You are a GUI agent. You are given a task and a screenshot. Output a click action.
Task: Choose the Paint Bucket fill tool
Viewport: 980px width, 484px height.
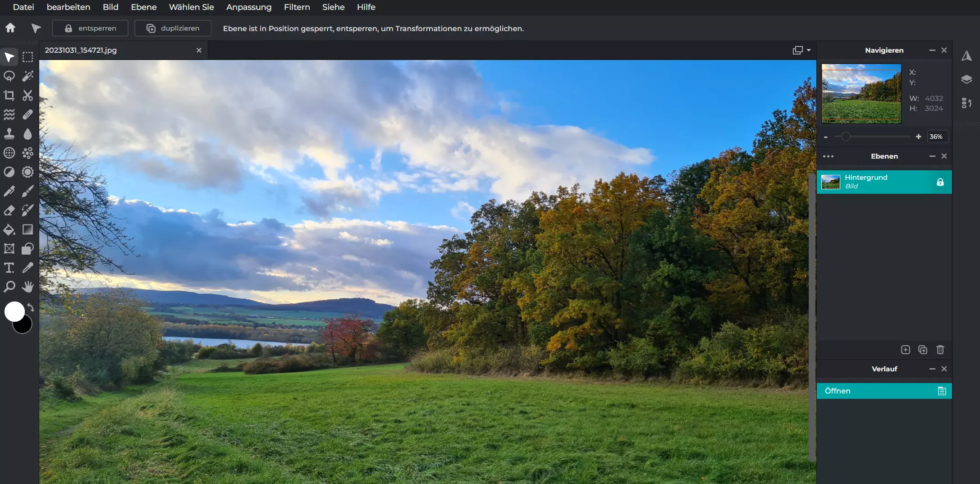click(9, 230)
